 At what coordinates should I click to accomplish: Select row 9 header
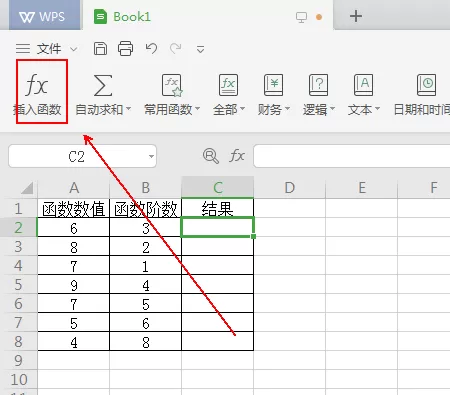[x=19, y=360]
